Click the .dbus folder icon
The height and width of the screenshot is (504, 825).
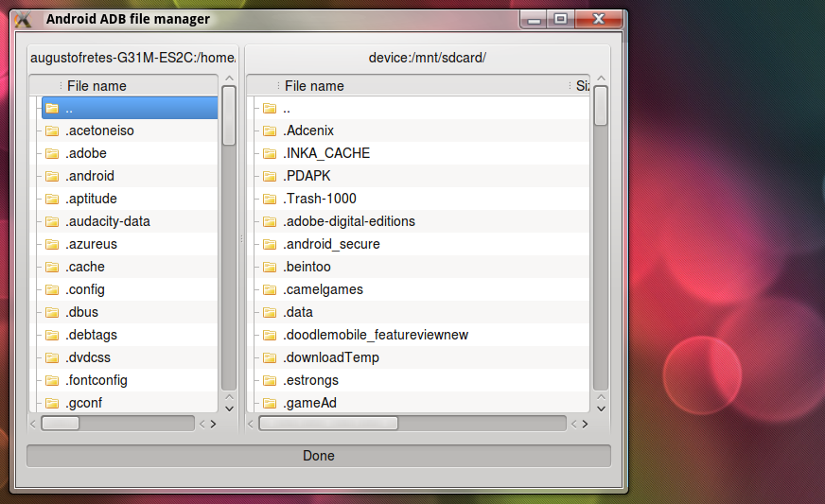click(x=51, y=312)
